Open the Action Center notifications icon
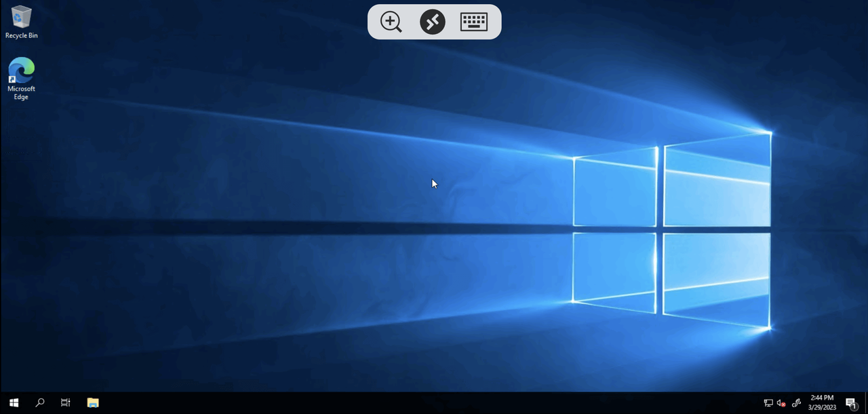The height and width of the screenshot is (414, 868). pos(851,403)
